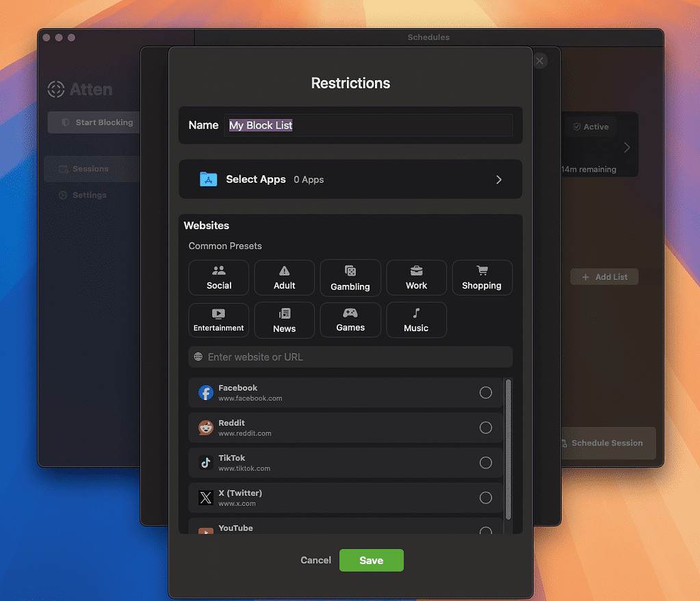The width and height of the screenshot is (700, 601).
Task: Select the Shopping cart preset
Action: [482, 278]
